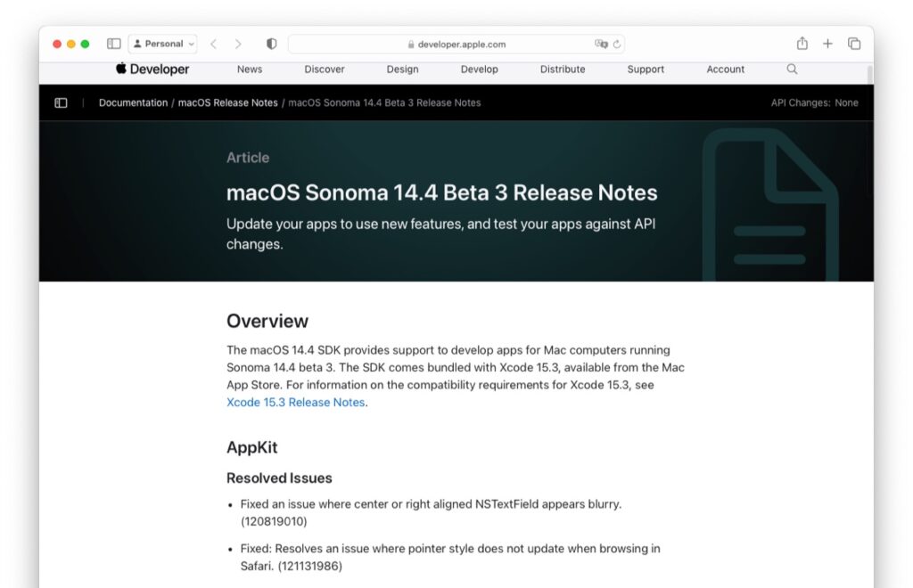Open the Xcode 15.3 Release Notes link
Screen dimensions: 913x588
(295, 402)
